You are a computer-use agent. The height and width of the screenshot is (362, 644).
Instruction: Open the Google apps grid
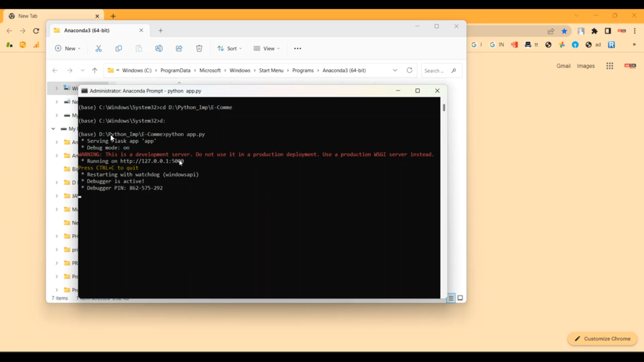pos(610,66)
